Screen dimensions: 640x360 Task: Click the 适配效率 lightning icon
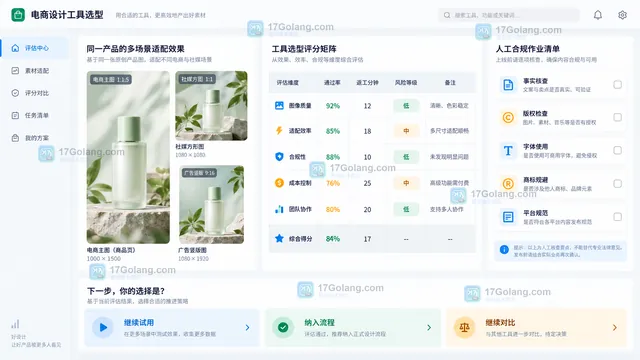[x=279, y=131]
